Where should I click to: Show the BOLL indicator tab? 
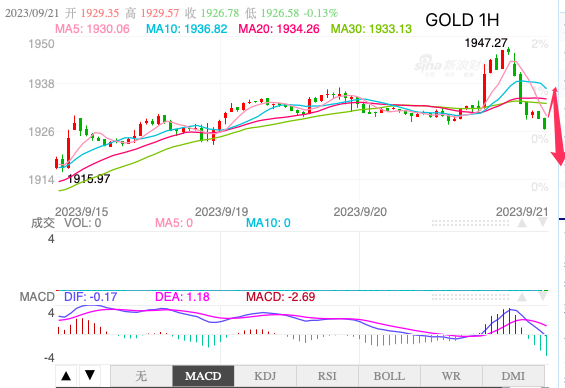point(389,376)
